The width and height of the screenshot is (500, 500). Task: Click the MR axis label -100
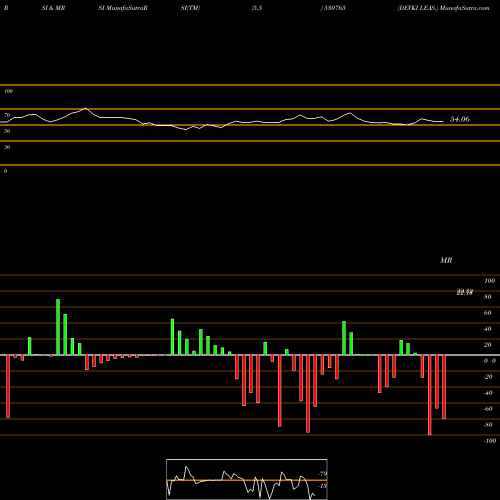coord(490,441)
